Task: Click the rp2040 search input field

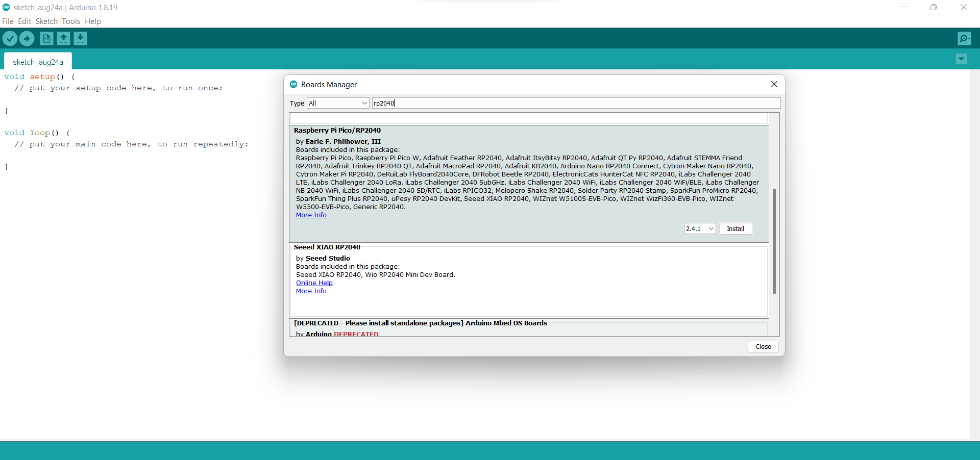Action: (x=576, y=103)
